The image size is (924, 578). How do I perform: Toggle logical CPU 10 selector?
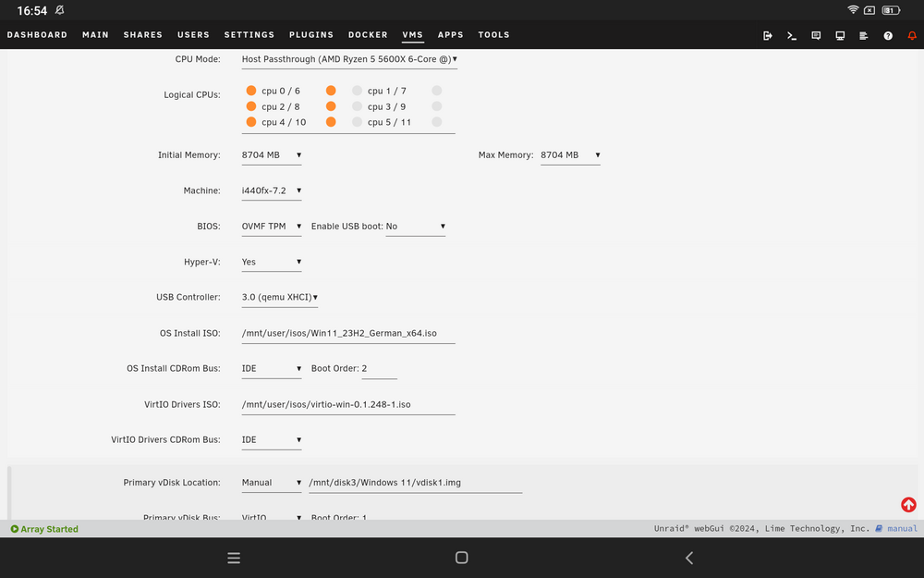pyautogui.click(x=331, y=121)
